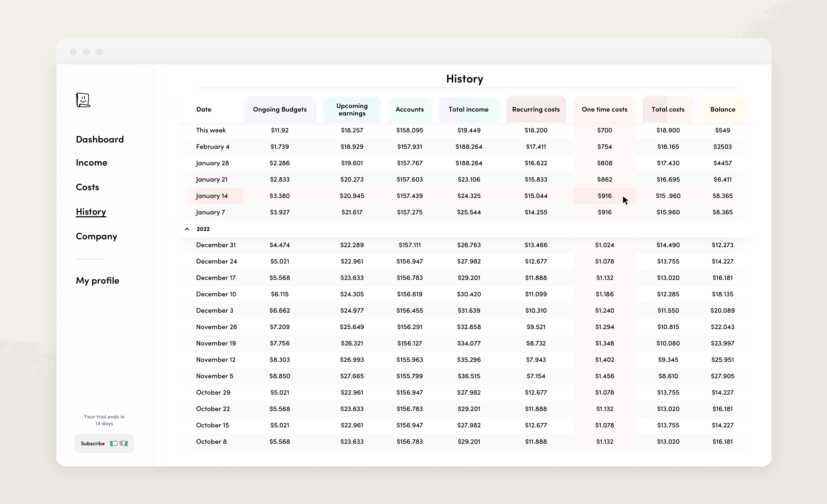Click the $14.255 recurring costs value
827x504 pixels.
[536, 212]
